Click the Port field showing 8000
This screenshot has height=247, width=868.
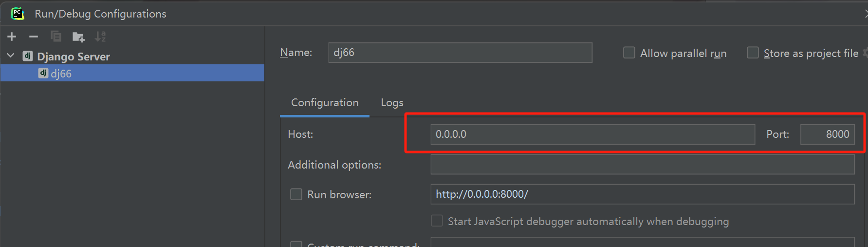tap(828, 134)
